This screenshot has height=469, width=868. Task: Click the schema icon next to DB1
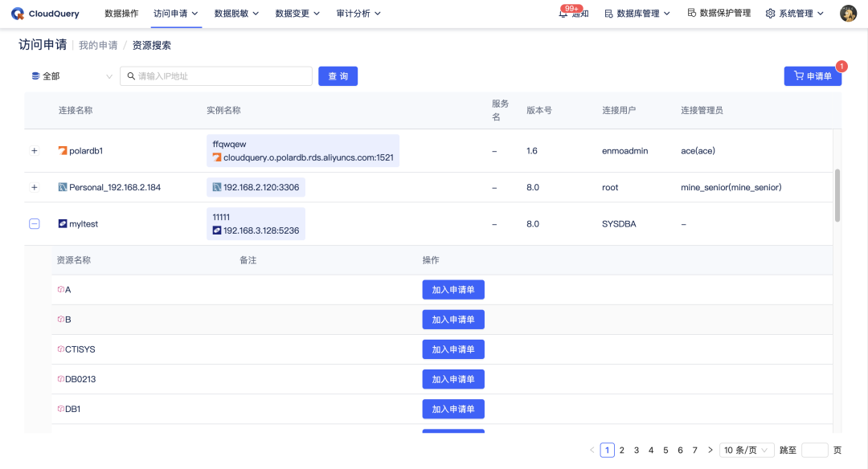tap(61, 409)
